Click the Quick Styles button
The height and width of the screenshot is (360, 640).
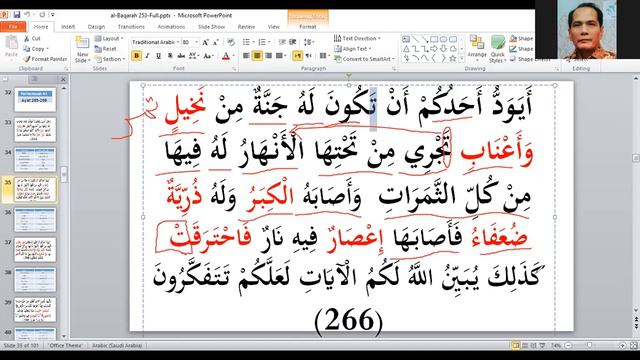click(498, 49)
